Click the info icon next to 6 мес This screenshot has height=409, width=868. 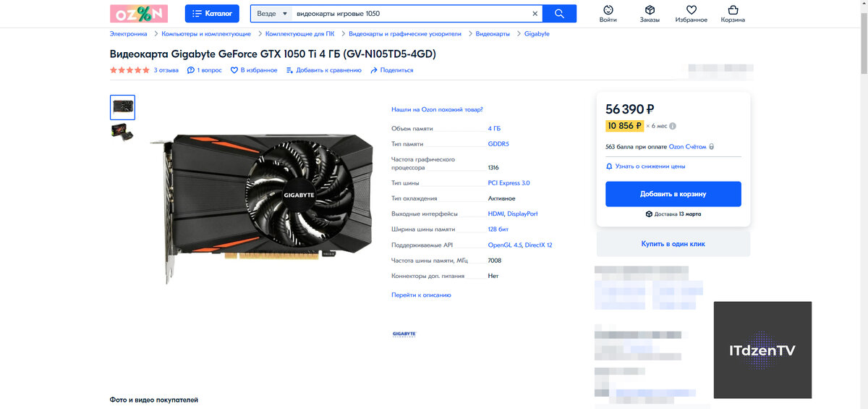(x=673, y=126)
